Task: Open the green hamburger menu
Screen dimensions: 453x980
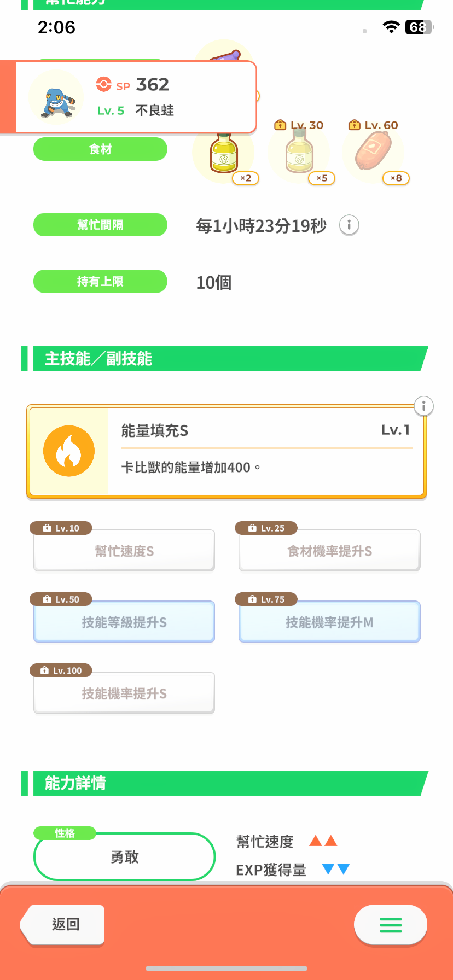Action: click(391, 925)
